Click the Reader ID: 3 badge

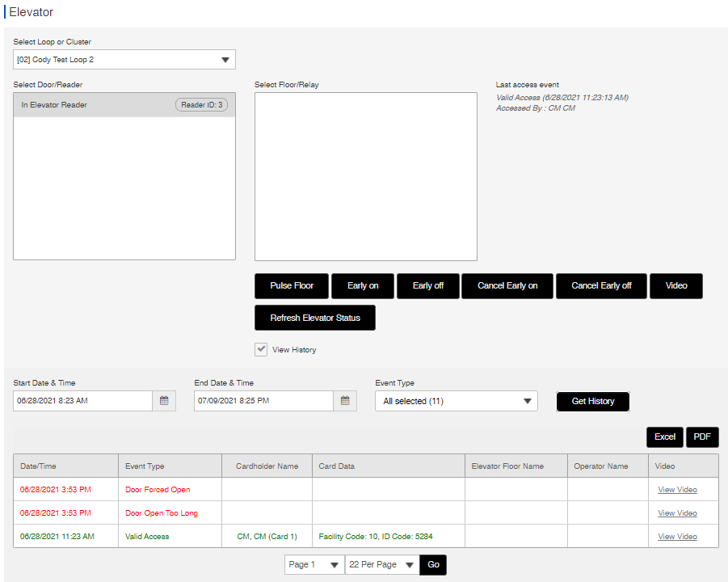tap(201, 105)
